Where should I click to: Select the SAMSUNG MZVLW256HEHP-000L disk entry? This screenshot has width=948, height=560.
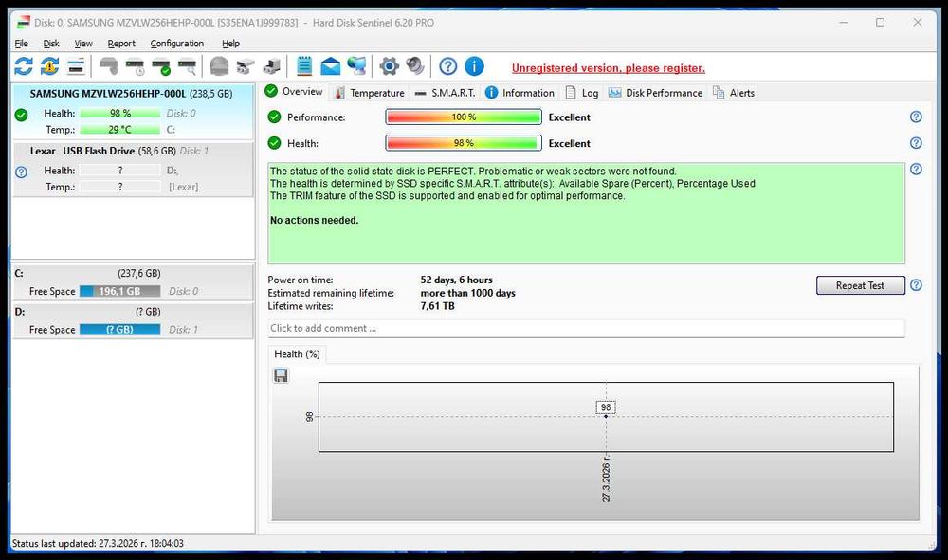pos(133,111)
